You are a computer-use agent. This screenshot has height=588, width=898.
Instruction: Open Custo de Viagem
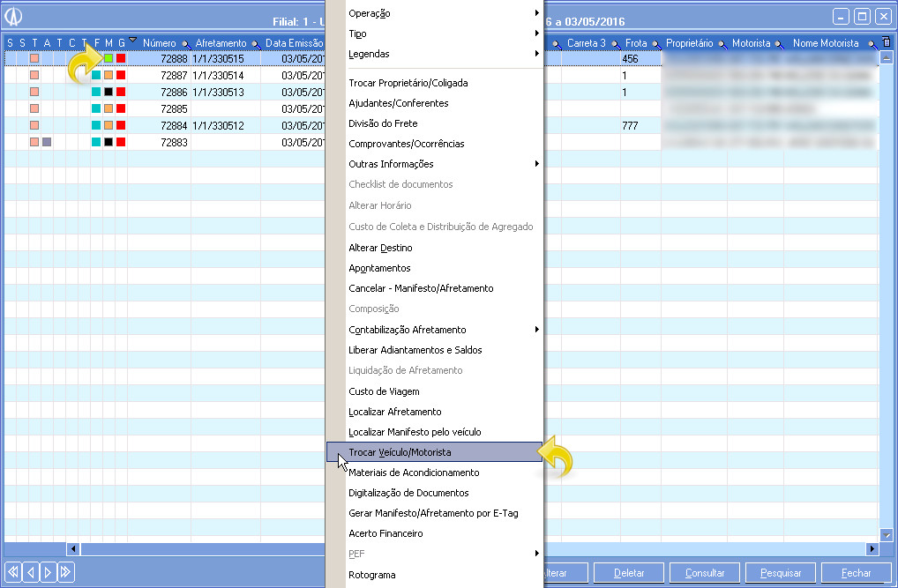(x=384, y=391)
